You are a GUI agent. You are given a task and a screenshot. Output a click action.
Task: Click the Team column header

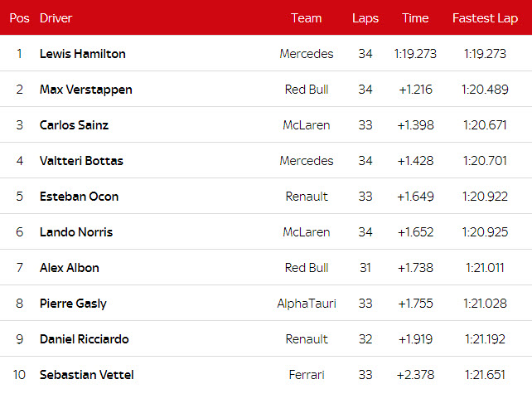[x=306, y=17]
